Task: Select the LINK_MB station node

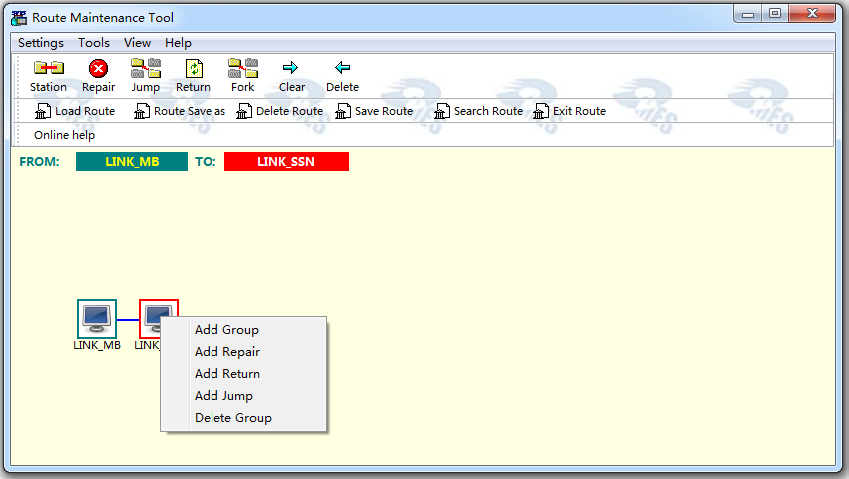Action: 97,319
